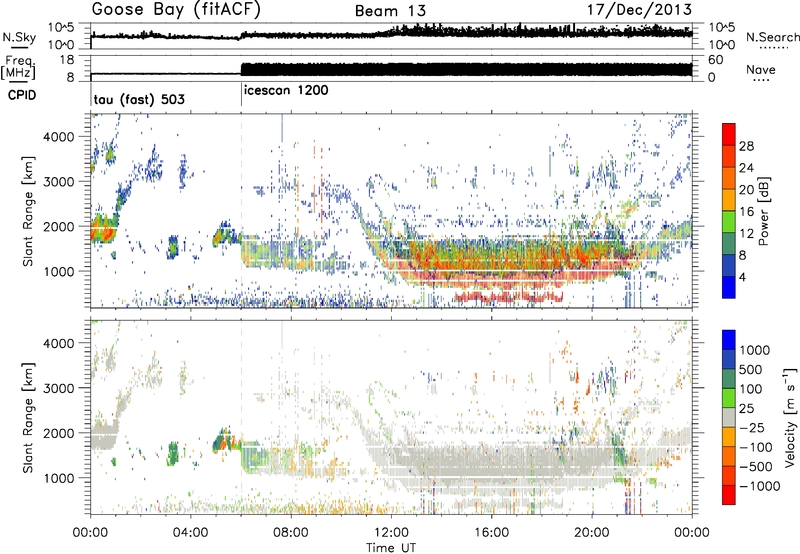Screen dimensions: 800x554
Task: Click the '4000' tick on the power panel axis
Action: point(61,137)
